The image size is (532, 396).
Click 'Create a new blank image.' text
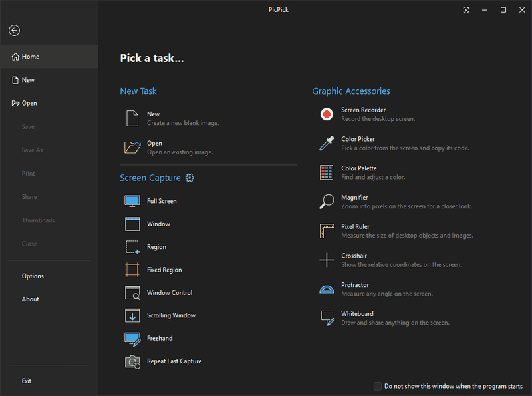click(x=183, y=123)
